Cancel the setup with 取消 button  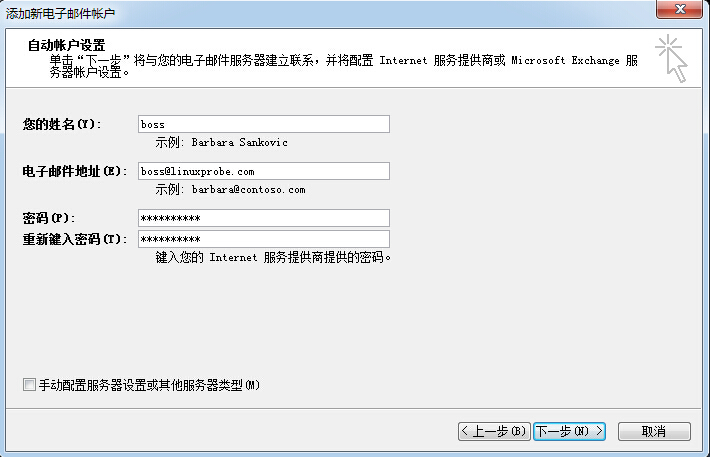(654, 431)
